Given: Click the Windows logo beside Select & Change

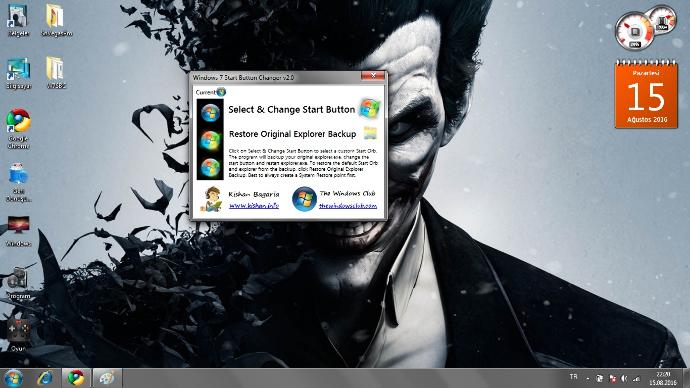Looking at the screenshot, I should (x=369, y=109).
